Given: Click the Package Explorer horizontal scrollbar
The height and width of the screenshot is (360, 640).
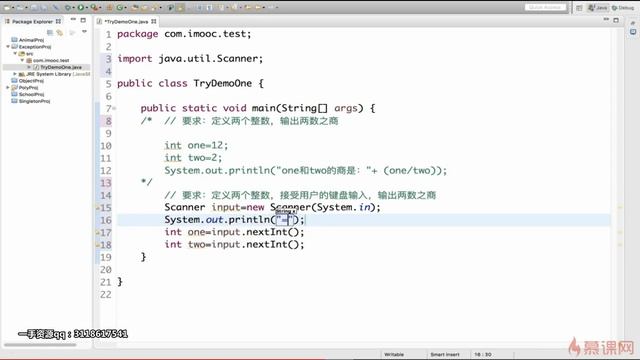Looking at the screenshot, I should tap(40, 345).
